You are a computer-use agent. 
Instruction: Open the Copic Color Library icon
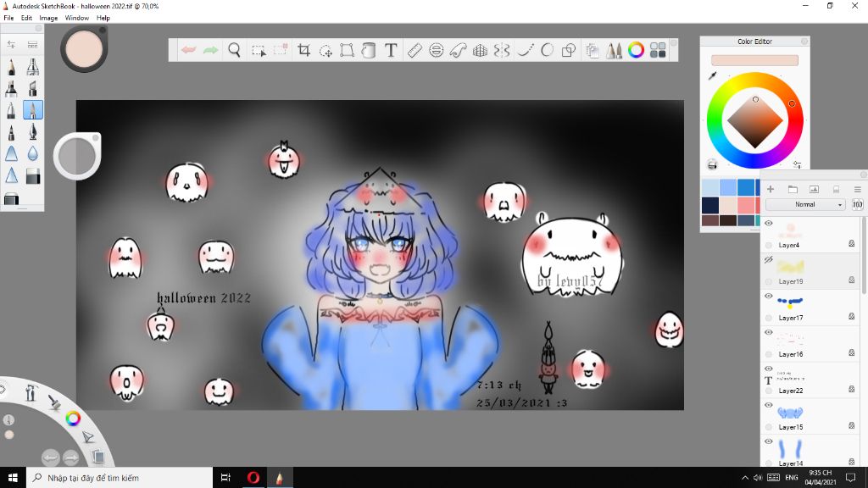[658, 50]
